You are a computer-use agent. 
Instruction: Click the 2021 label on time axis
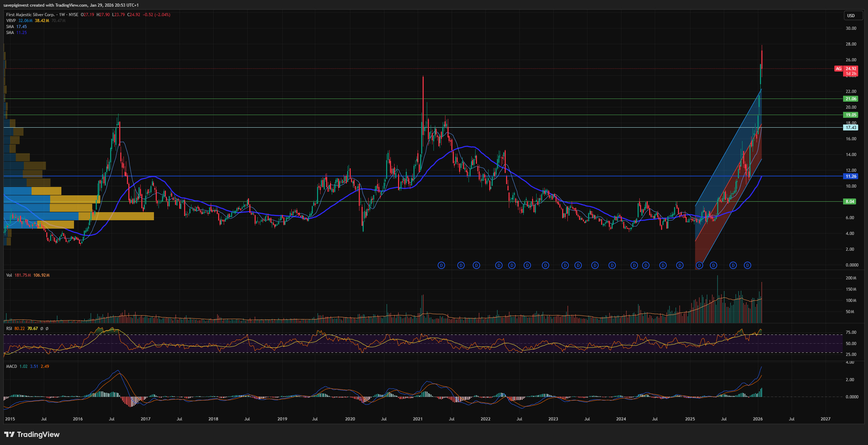click(418, 419)
